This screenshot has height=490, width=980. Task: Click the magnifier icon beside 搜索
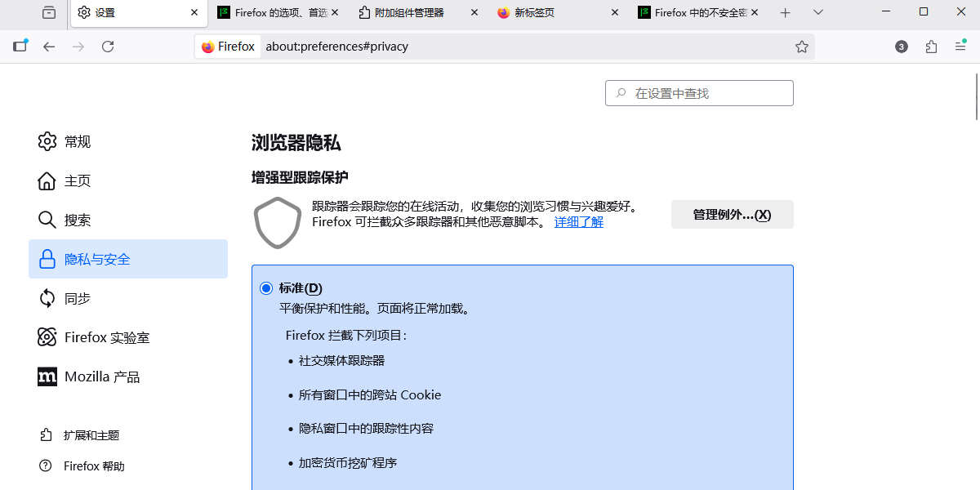click(47, 220)
